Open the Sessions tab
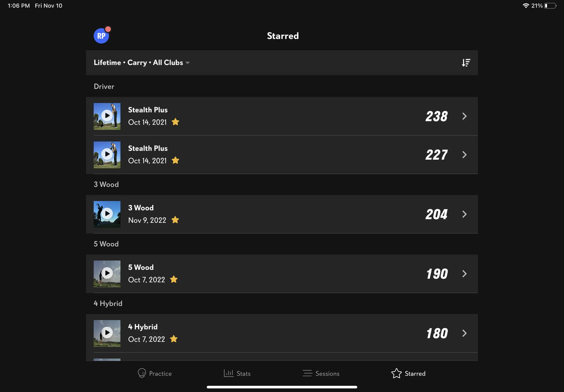This screenshot has height=392, width=564. coord(321,373)
